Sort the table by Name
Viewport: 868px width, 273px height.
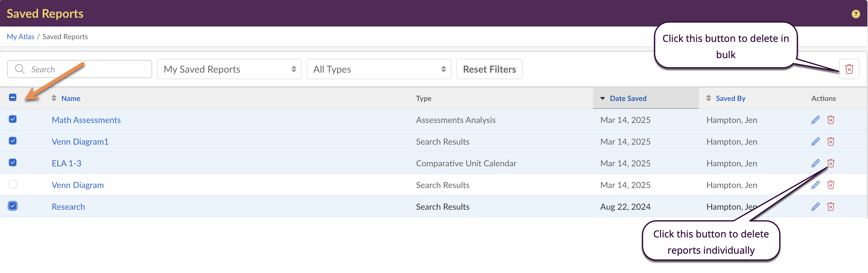click(70, 98)
